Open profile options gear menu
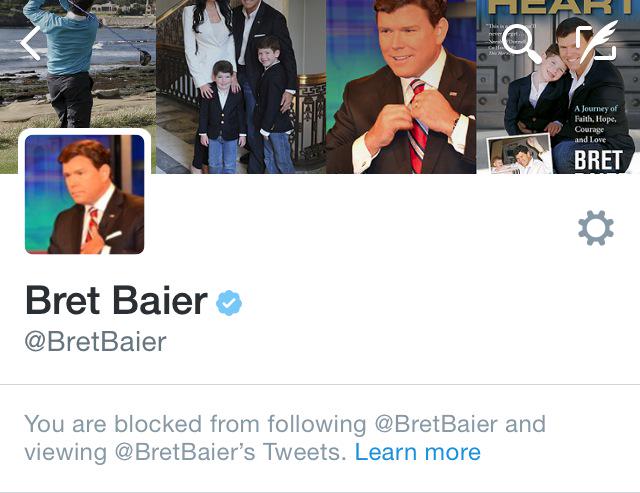640x493 pixels. [596, 228]
